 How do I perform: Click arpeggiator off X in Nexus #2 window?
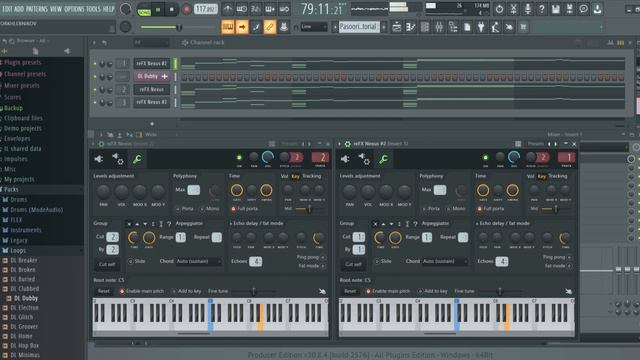(375, 224)
